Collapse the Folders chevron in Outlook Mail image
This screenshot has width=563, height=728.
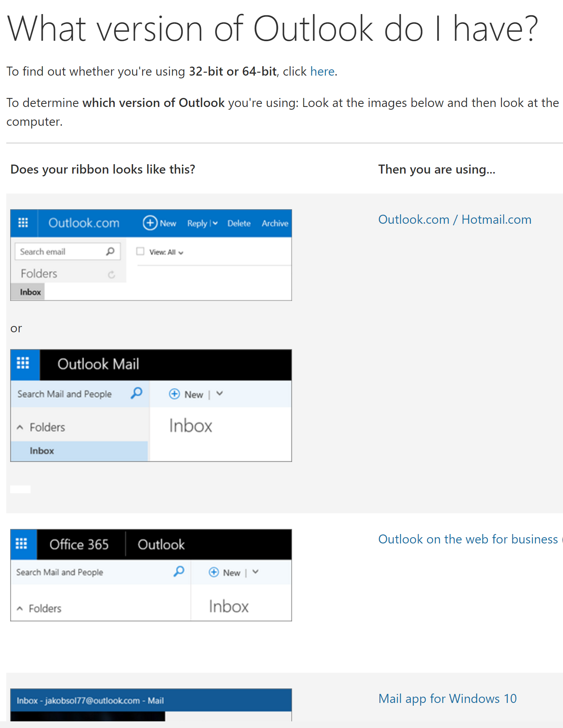[x=20, y=427]
